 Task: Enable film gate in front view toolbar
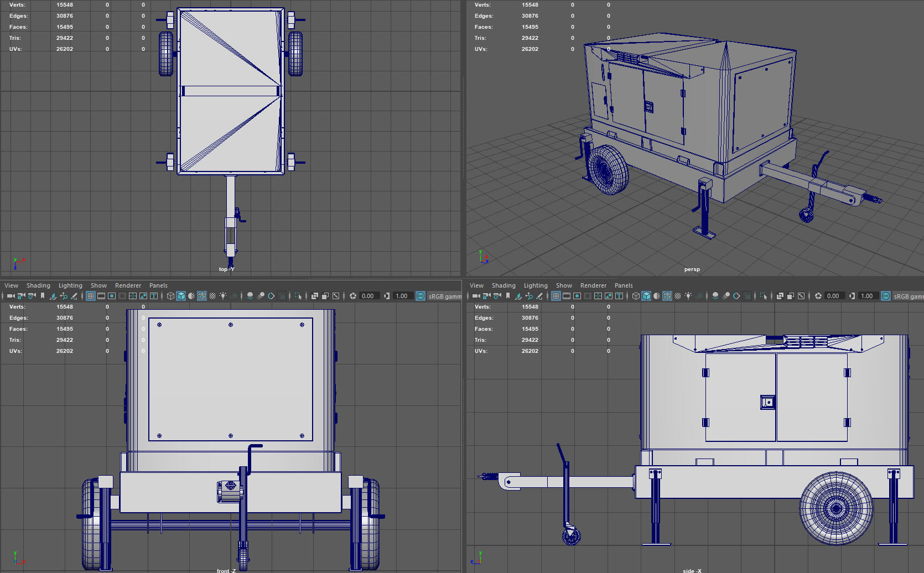[101, 296]
